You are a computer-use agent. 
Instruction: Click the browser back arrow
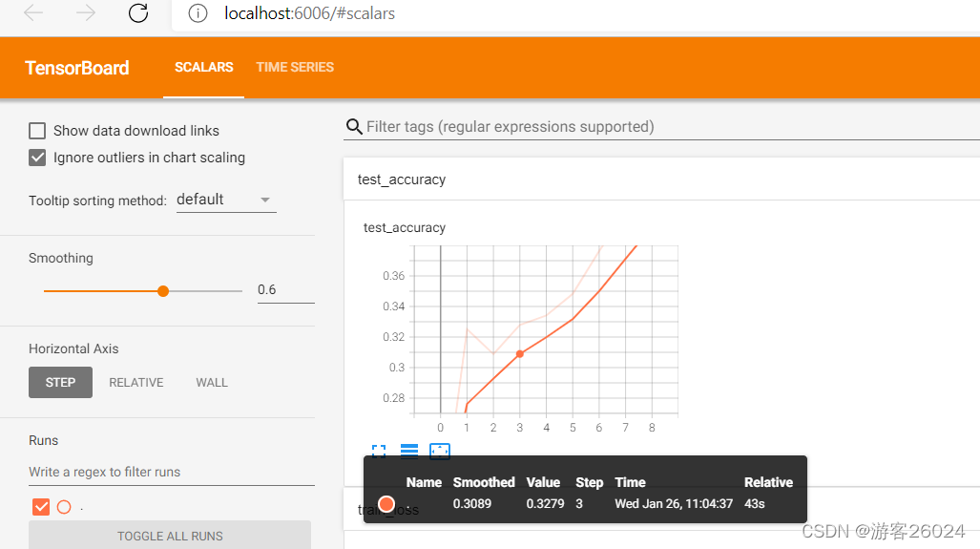coord(33,13)
